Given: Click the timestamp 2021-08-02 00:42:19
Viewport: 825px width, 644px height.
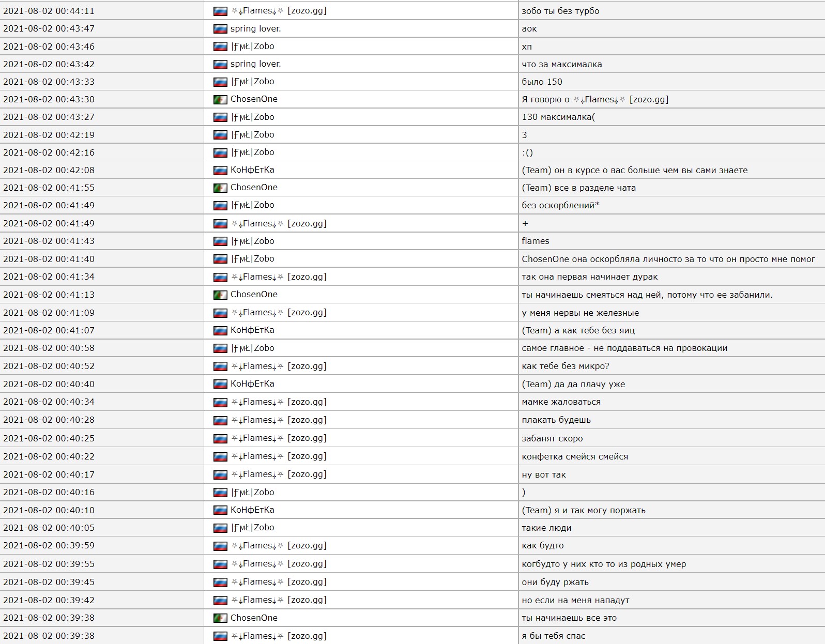Looking at the screenshot, I should (49, 135).
